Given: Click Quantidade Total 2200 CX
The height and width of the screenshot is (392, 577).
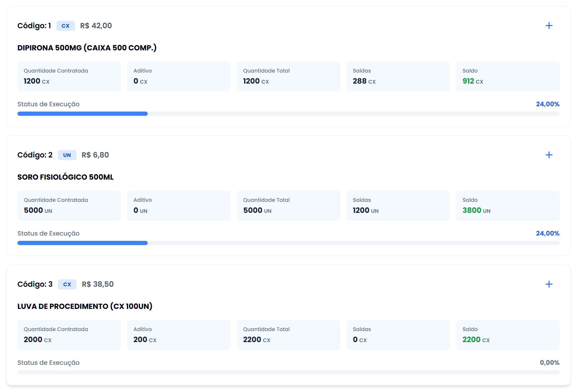Looking at the screenshot, I should click(257, 340).
